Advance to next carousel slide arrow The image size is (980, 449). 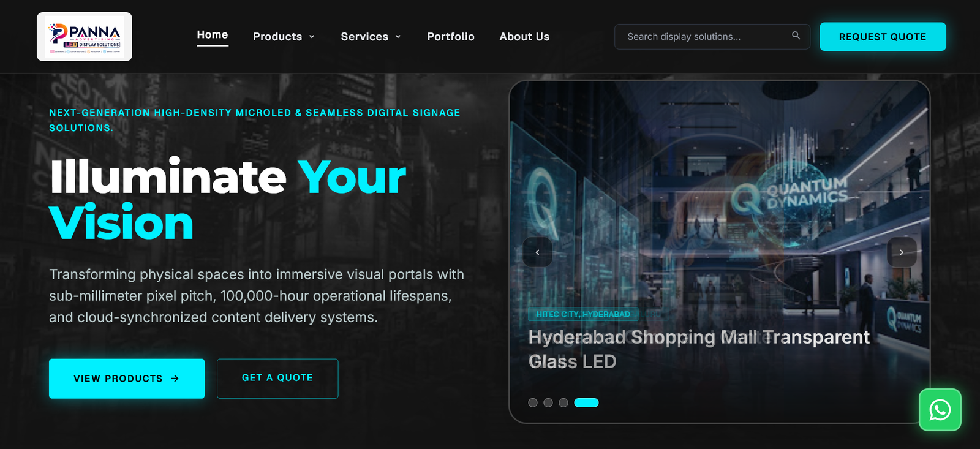pyautogui.click(x=902, y=252)
